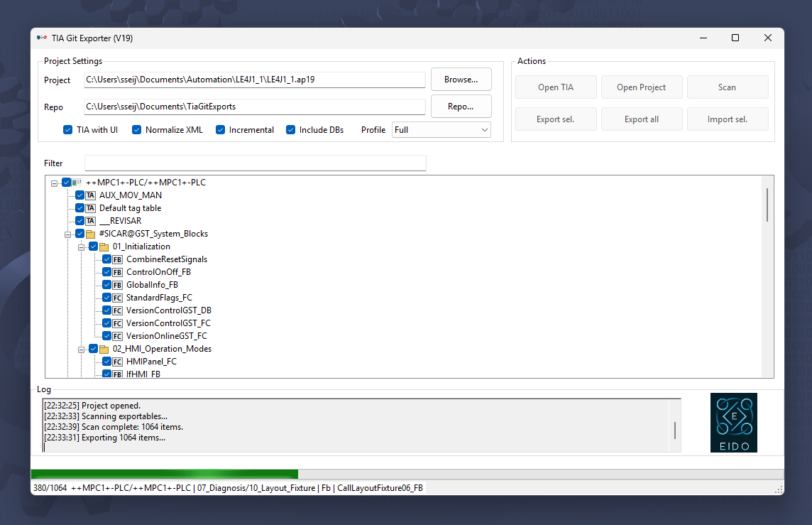Collapse the 02_HMI_Operation_Modes folder node

82,349
